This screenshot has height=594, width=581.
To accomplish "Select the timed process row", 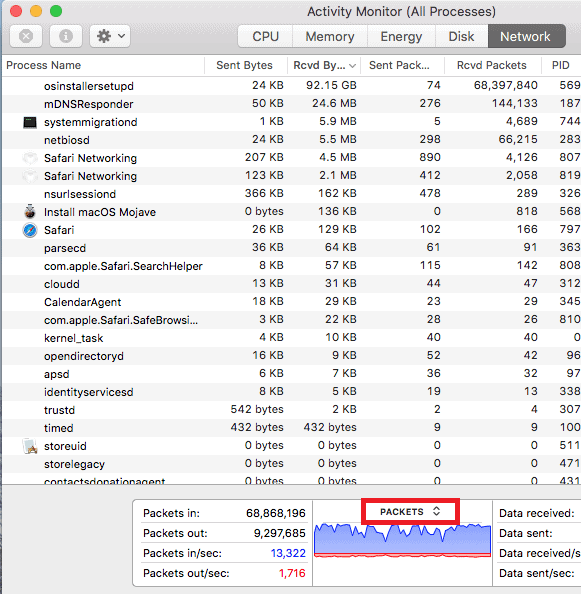I will click(x=292, y=428).
